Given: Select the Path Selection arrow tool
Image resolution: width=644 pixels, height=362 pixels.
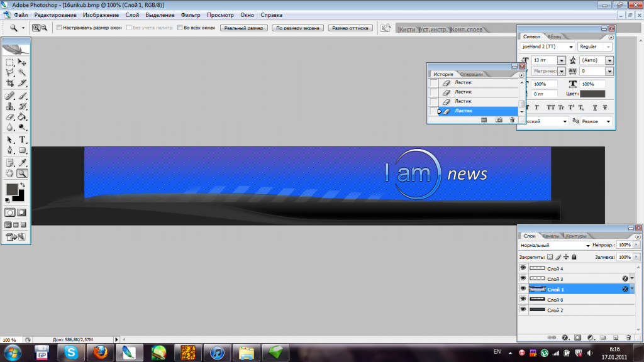Looking at the screenshot, I should [10, 140].
